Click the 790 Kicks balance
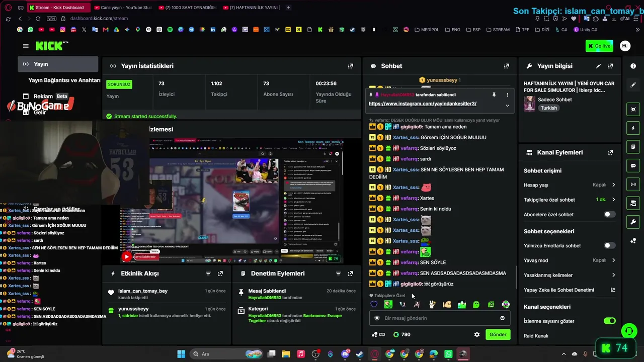 [401, 334]
